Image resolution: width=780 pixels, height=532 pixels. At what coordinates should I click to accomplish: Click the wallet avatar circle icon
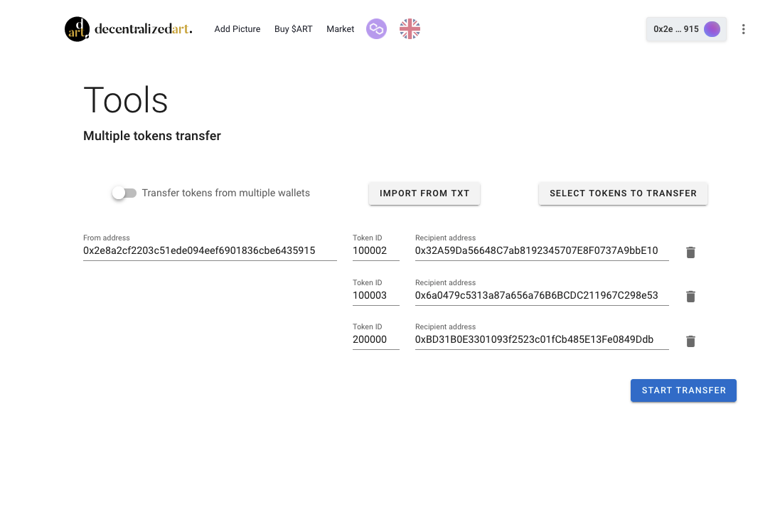(x=712, y=29)
